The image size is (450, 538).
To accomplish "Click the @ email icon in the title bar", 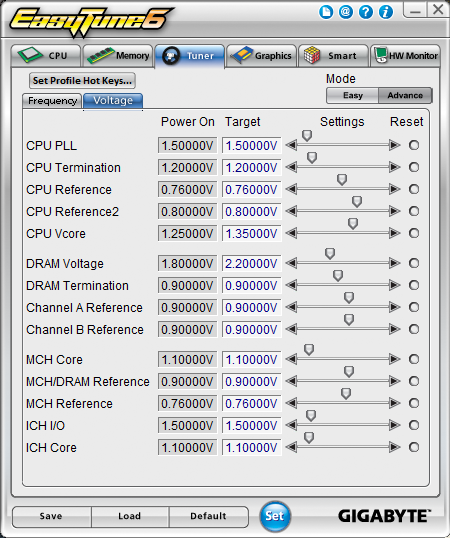I will pos(346,12).
